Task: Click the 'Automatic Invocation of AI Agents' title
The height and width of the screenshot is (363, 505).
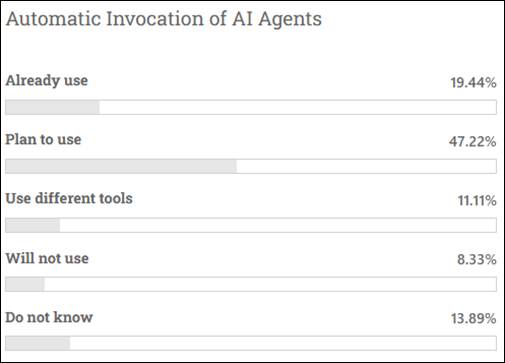Action: click(x=164, y=19)
